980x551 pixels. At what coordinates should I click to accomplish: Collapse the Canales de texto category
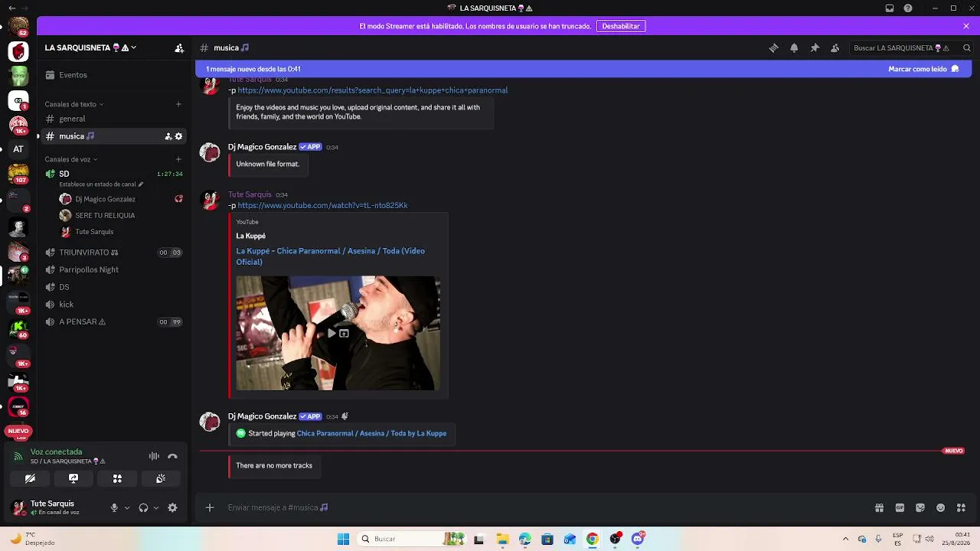pos(73,104)
